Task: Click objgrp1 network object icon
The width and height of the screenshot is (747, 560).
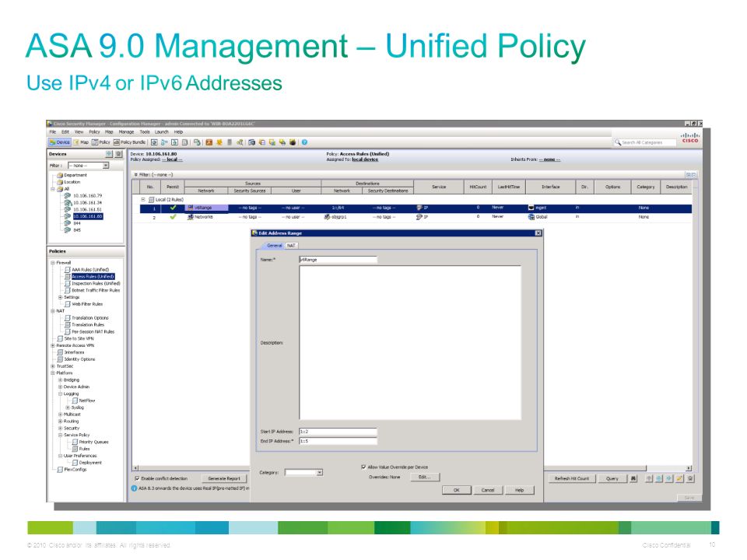Action: click(327, 217)
